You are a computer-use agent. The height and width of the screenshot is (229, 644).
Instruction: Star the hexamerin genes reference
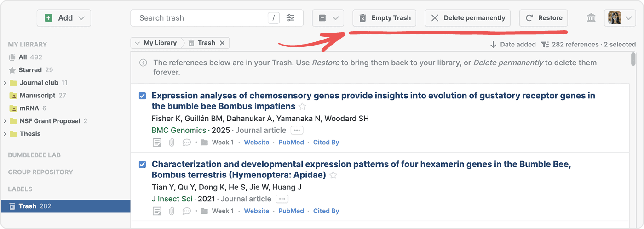coord(333,175)
